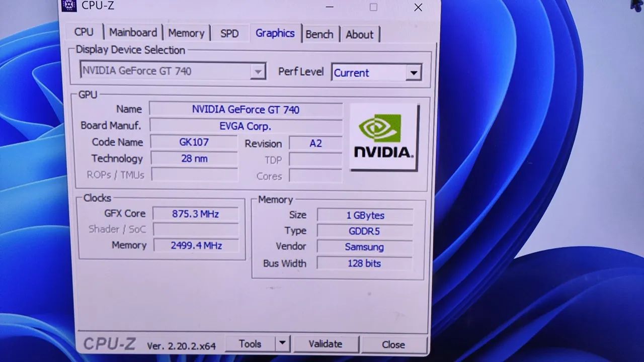This screenshot has height=362, width=644.
Task: Click the Technology value 28 nm
Action: tap(194, 159)
